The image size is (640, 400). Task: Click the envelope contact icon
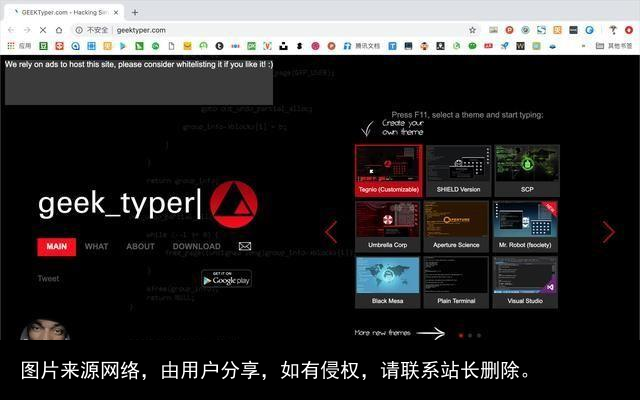point(244,246)
